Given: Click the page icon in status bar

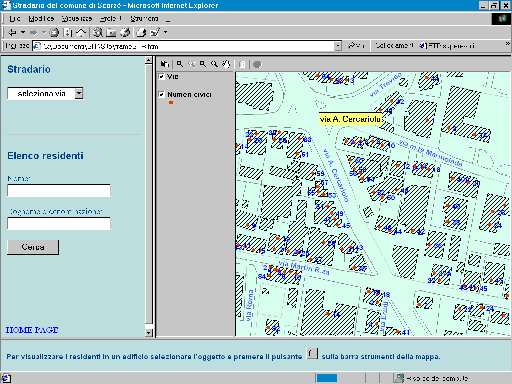Looking at the screenshot, I should pyautogui.click(x=7, y=378).
